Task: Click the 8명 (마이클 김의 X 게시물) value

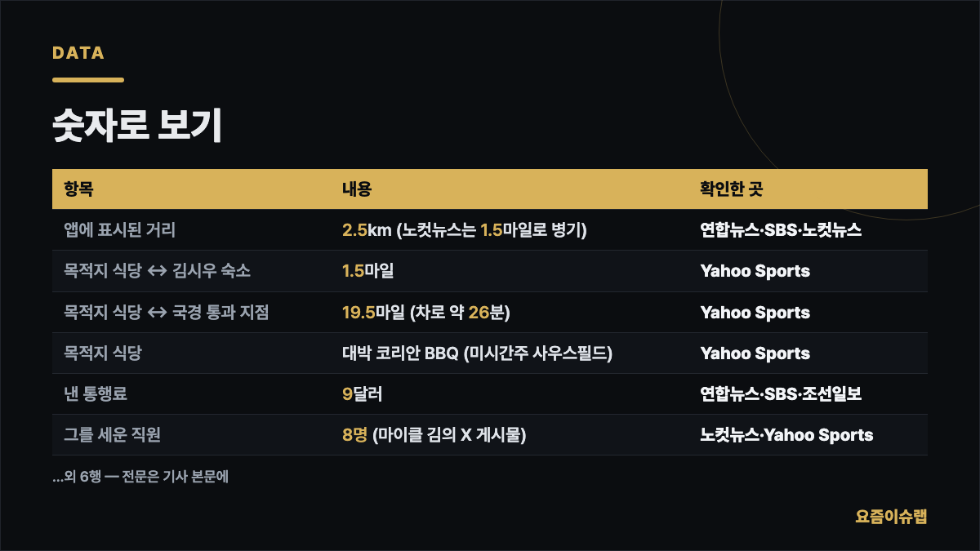Action: click(x=434, y=435)
